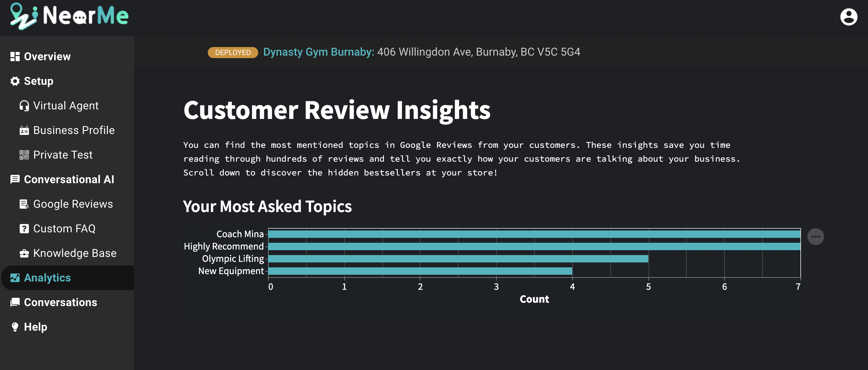Toggle the Coach Mina bar in chart

coord(534,234)
